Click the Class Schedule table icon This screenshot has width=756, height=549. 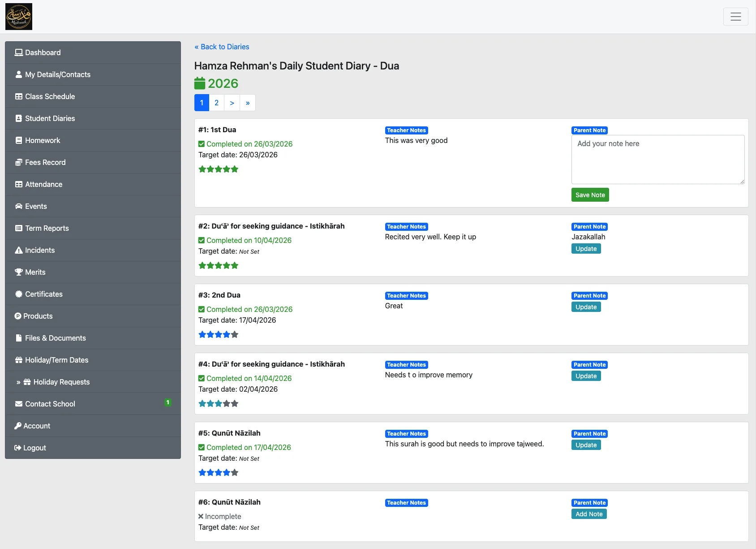19,96
